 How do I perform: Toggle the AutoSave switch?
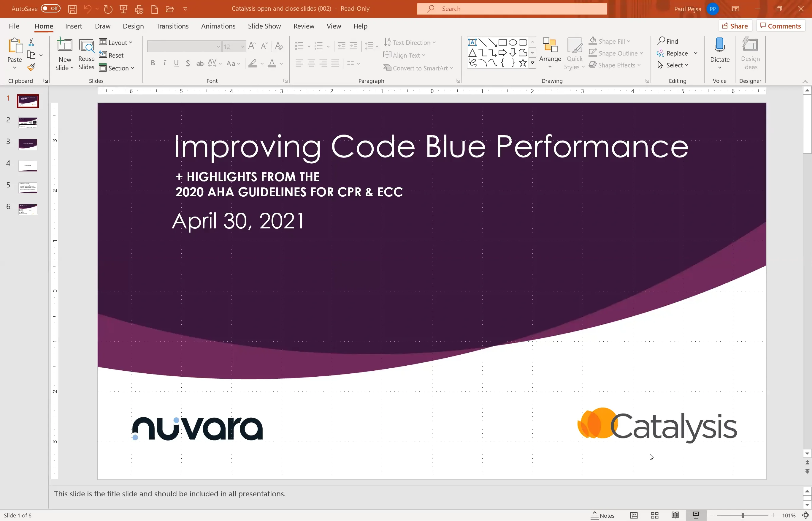[51, 8]
